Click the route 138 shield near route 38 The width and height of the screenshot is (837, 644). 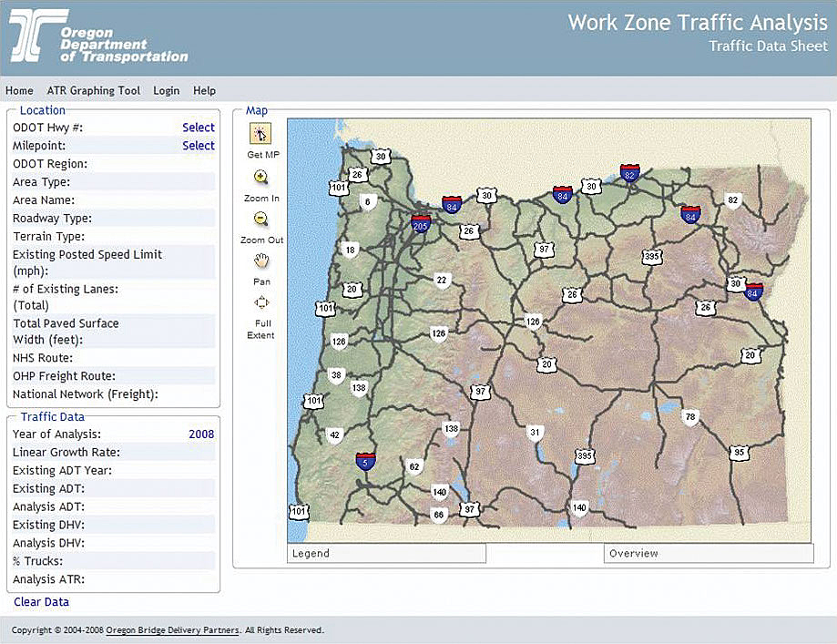pos(359,388)
